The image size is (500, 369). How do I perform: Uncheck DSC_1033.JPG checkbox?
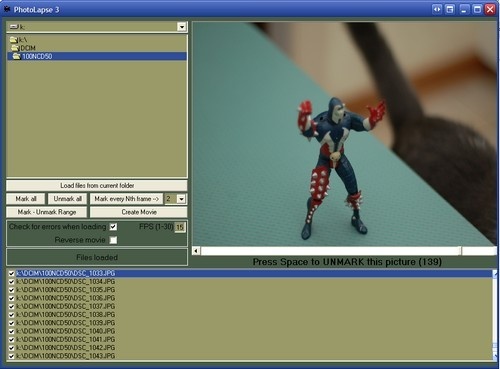coord(11,273)
